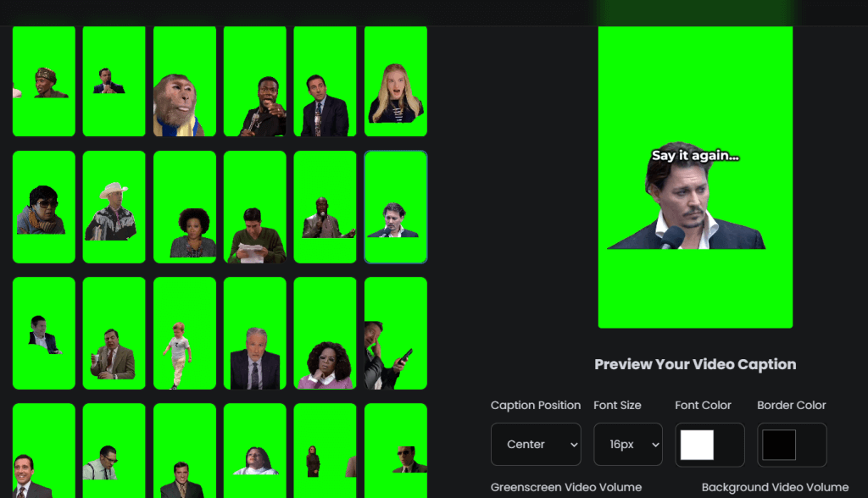Choose the gray-haired man in suit thumbnail

click(255, 333)
